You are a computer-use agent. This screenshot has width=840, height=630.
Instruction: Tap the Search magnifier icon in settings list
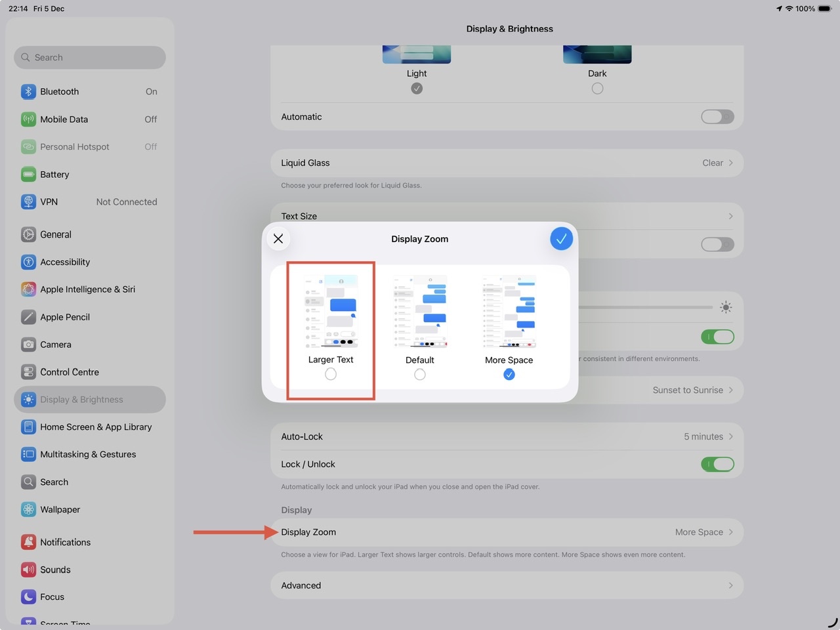(x=28, y=482)
